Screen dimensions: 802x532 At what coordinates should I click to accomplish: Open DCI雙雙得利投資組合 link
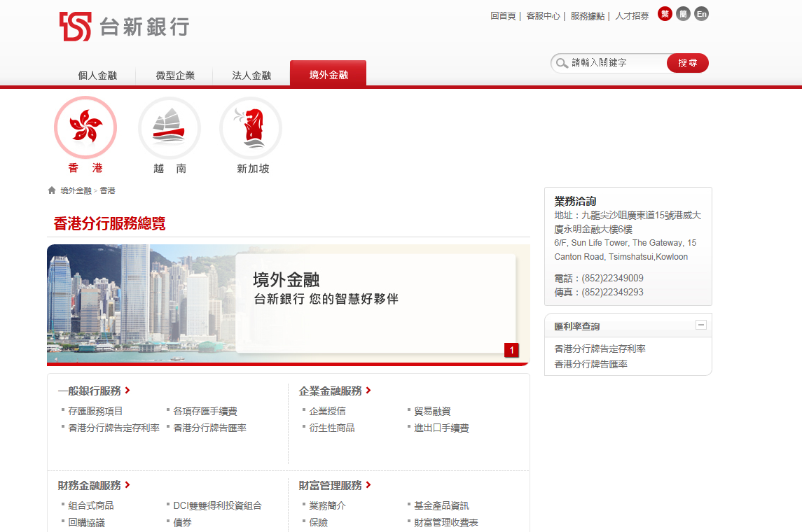[217, 505]
